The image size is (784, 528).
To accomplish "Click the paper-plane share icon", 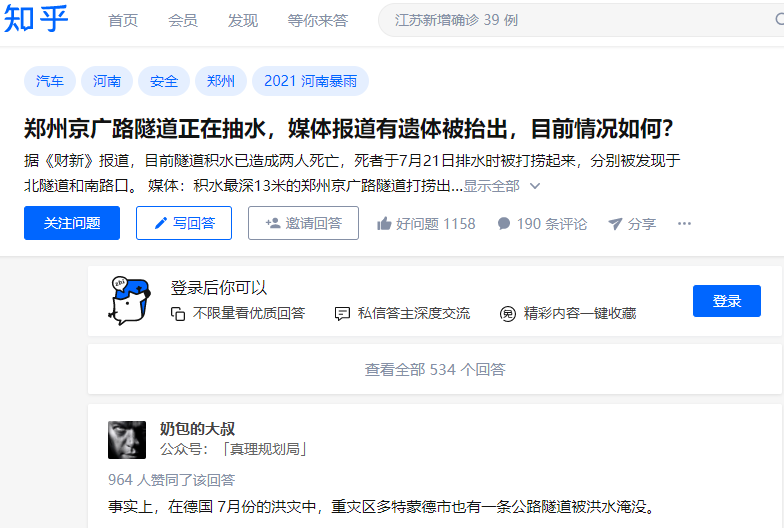I will (x=615, y=224).
